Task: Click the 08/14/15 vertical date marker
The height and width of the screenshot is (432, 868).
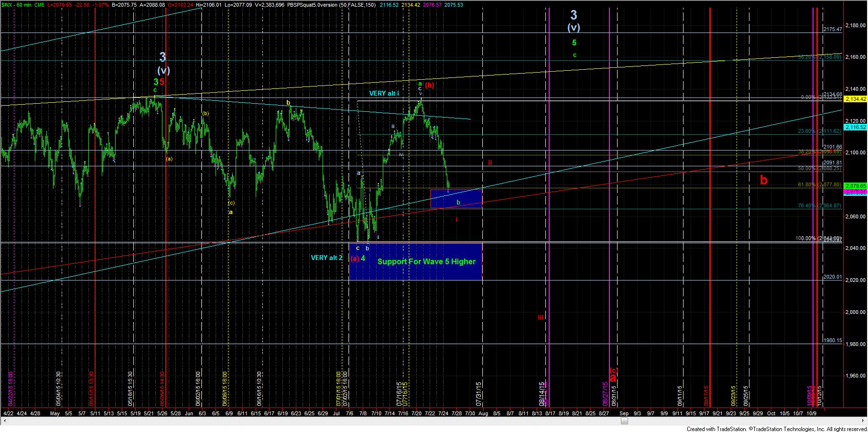Action: pos(542,393)
